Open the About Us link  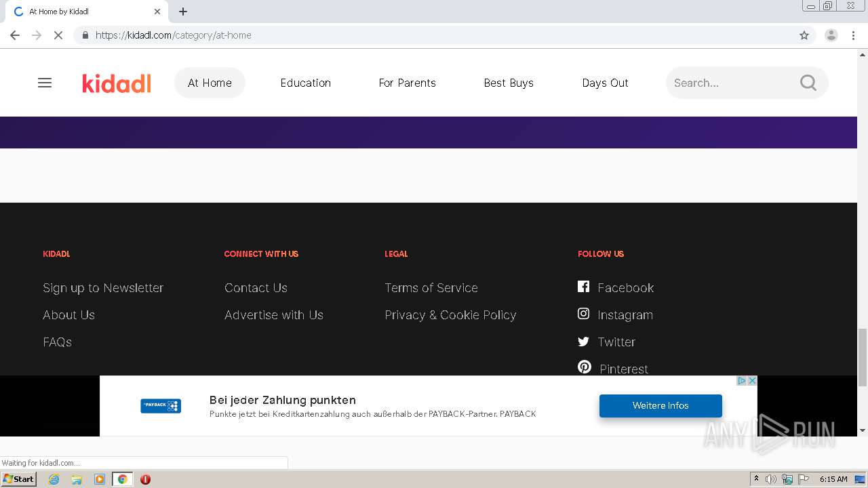(68, 314)
